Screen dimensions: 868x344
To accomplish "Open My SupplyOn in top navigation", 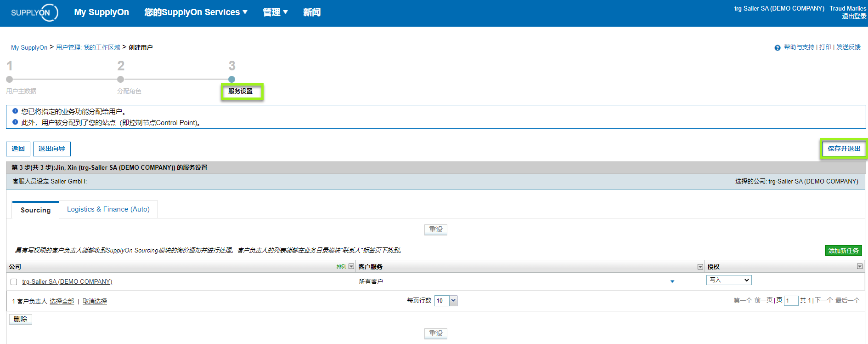I will tap(101, 12).
